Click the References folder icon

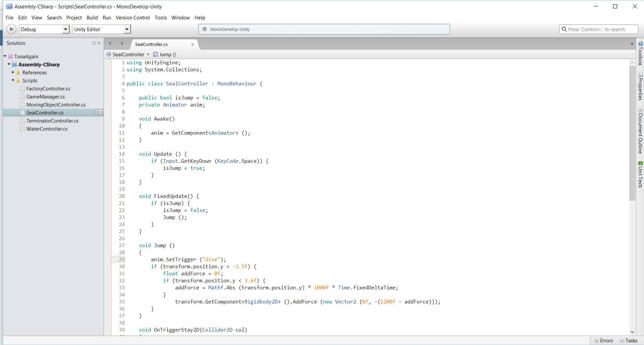click(18, 73)
